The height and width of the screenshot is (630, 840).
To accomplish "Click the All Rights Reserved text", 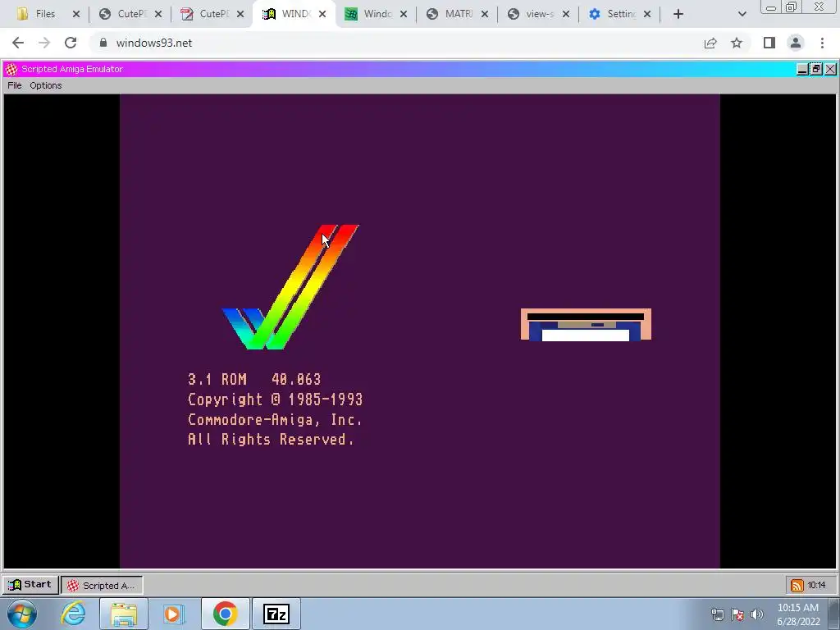I will pos(271,440).
